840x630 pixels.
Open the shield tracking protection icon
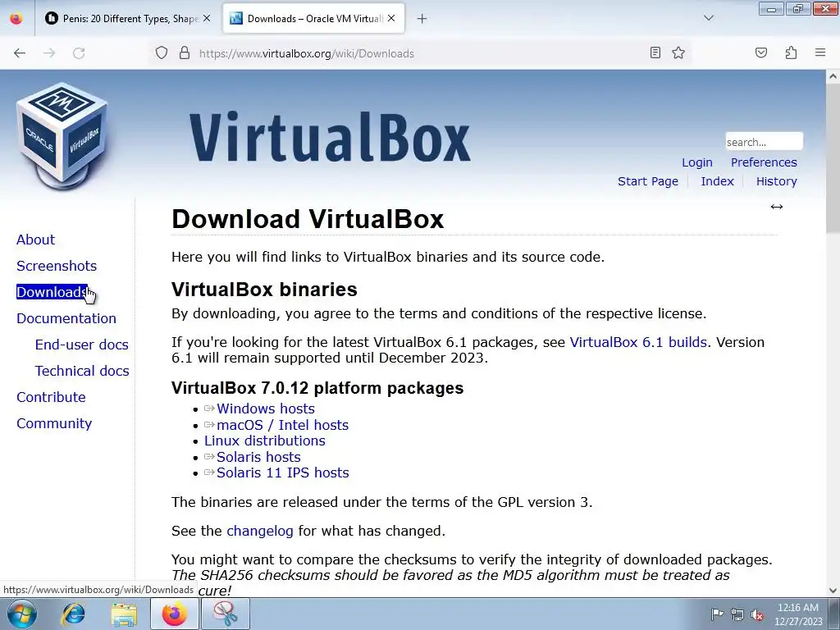point(162,53)
